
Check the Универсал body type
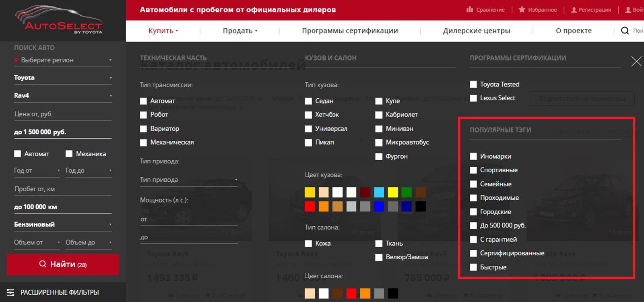click(308, 129)
